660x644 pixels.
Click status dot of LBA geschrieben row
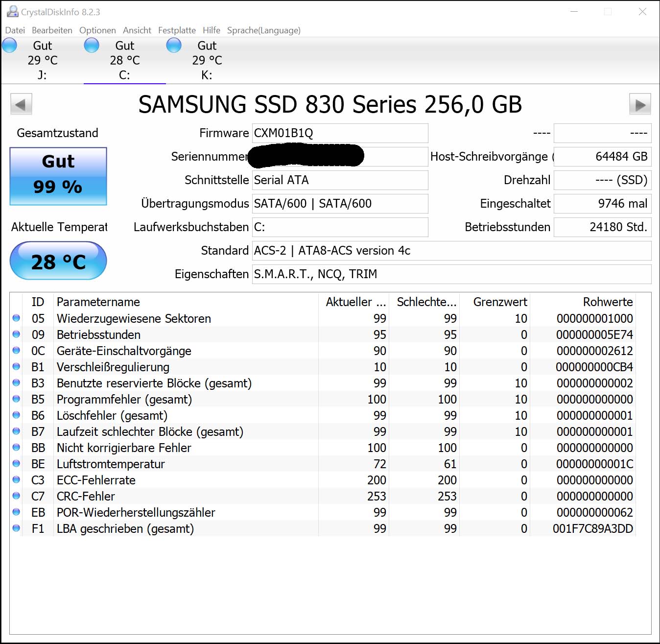tap(16, 528)
